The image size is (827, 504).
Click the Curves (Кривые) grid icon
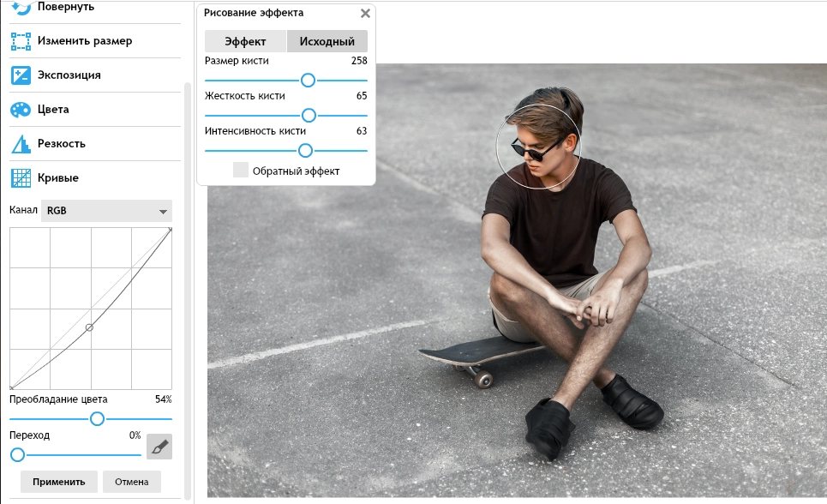21,177
